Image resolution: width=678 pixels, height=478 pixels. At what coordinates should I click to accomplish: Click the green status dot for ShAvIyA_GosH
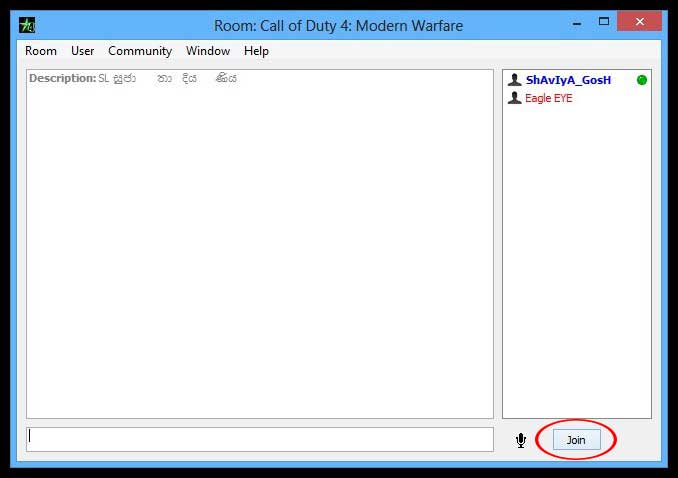tap(642, 80)
